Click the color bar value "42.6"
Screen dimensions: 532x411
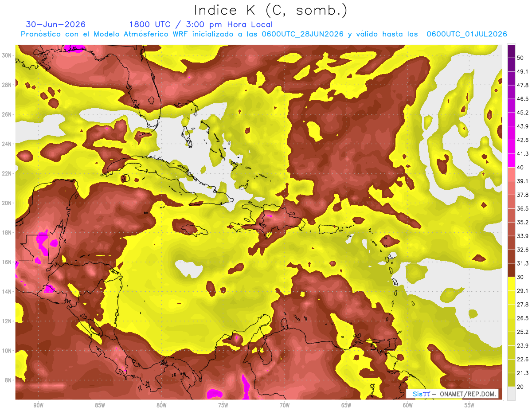522,140
